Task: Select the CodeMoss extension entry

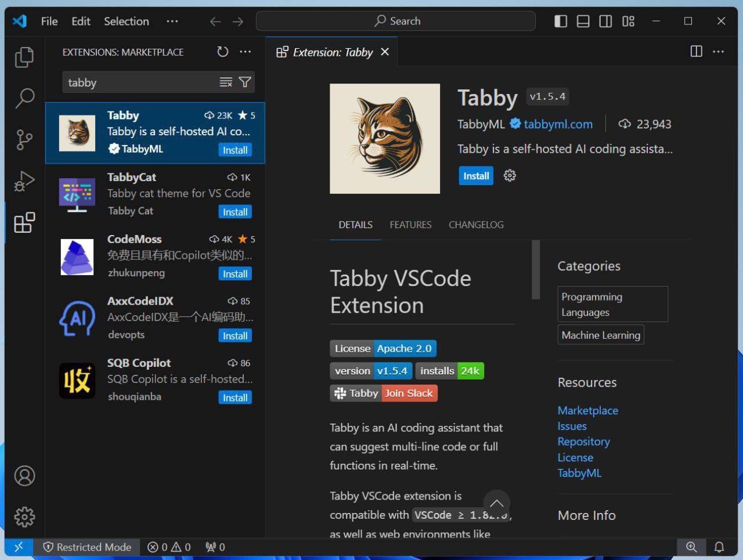Action: click(155, 257)
